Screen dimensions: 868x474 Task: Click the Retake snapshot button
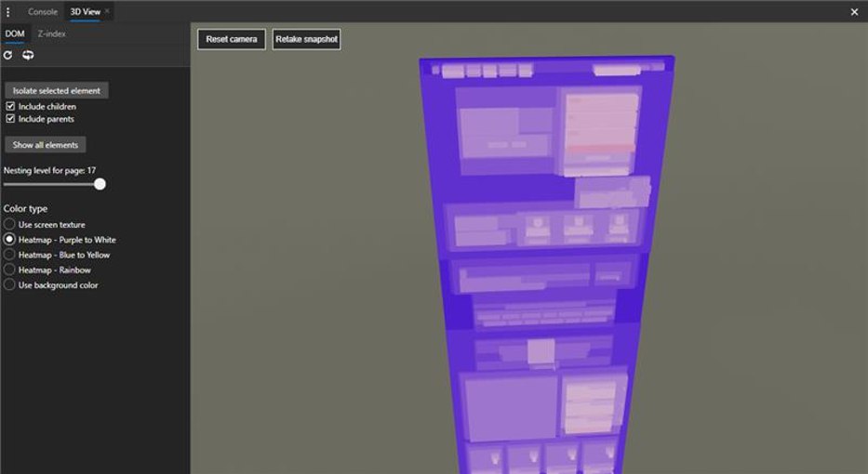click(306, 39)
